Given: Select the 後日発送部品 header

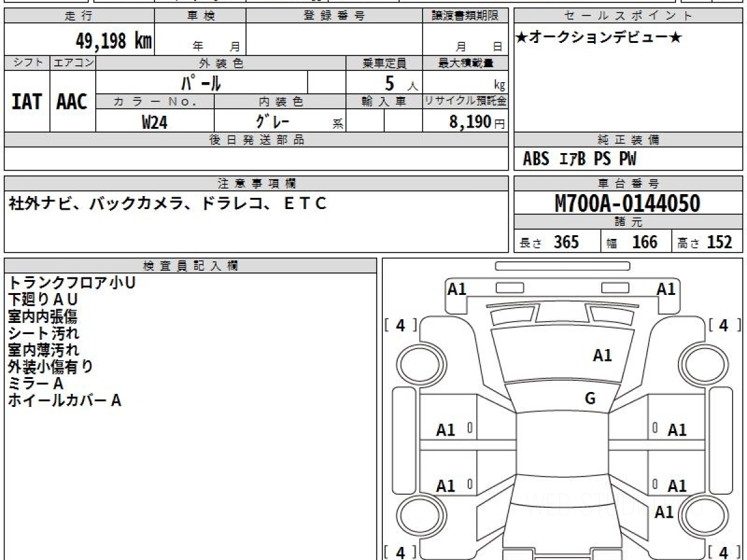Looking at the screenshot, I should click(x=256, y=140).
